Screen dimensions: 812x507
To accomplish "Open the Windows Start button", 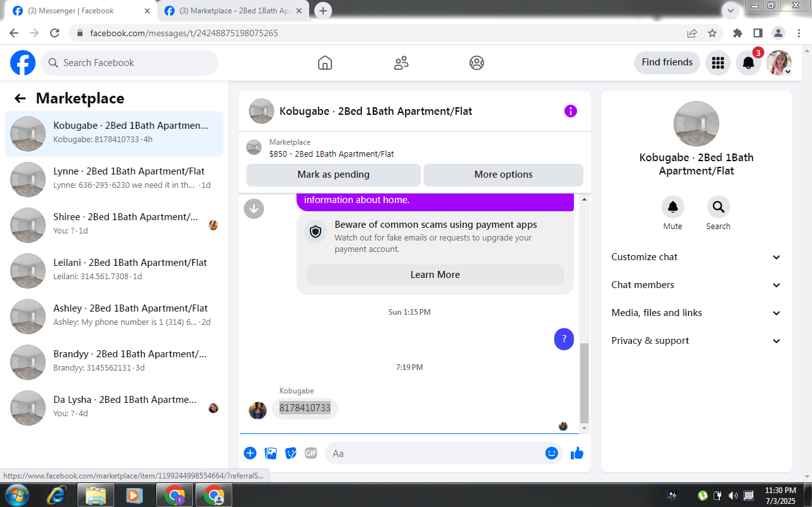I will coord(16,496).
